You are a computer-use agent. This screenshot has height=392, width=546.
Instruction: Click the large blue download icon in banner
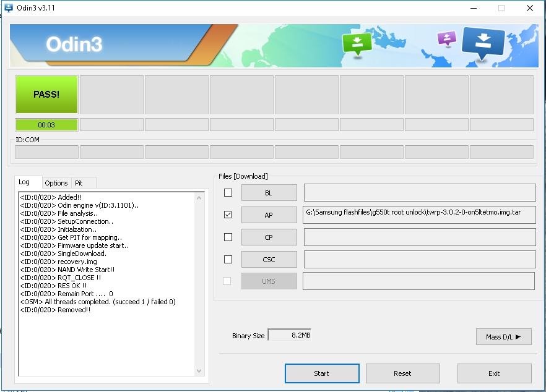tap(483, 43)
